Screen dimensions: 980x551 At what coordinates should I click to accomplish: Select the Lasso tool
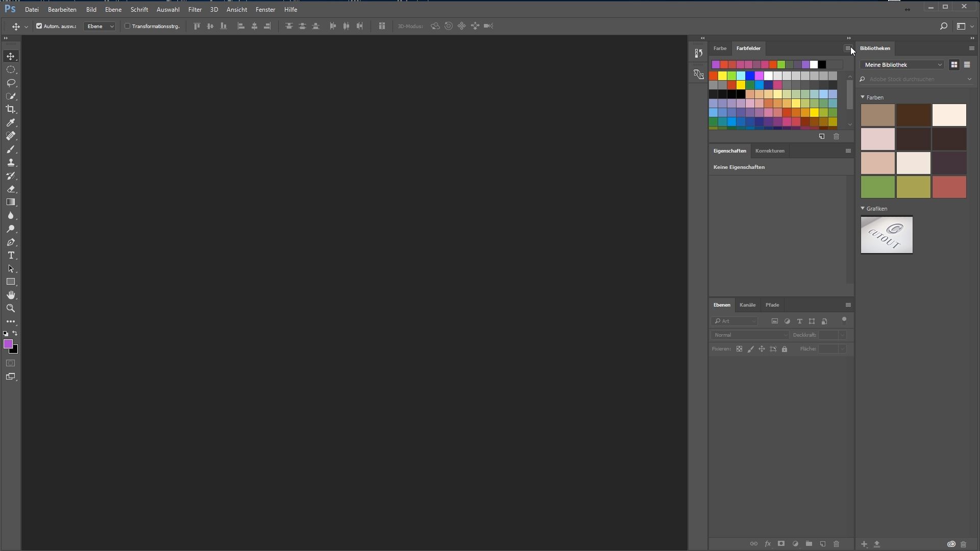pos(11,83)
